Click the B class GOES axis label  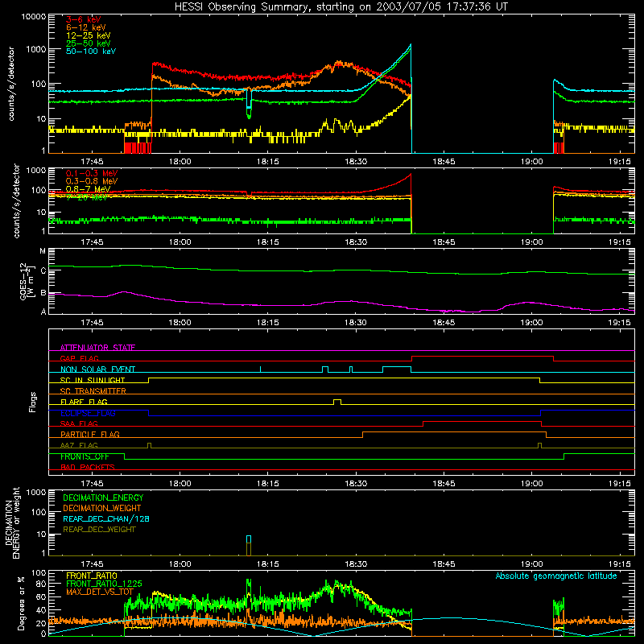(x=43, y=293)
